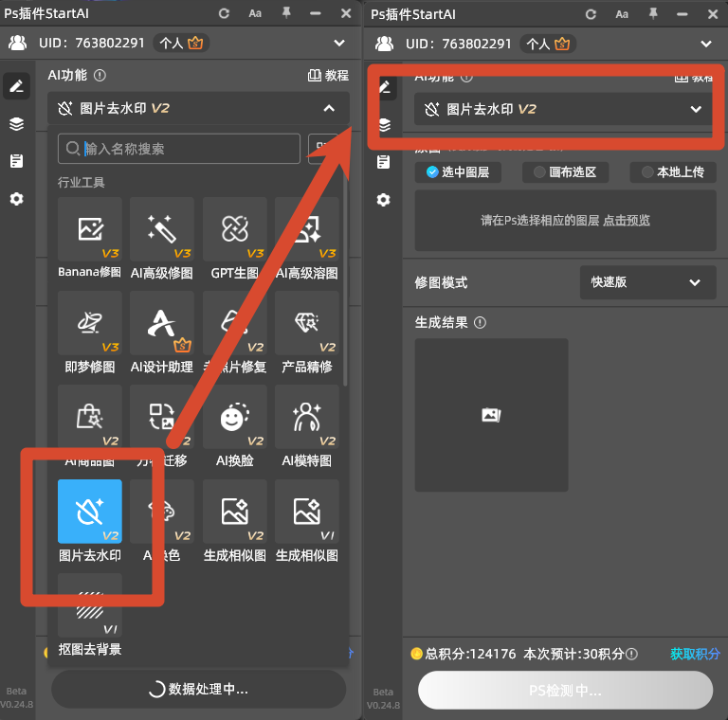The height and width of the screenshot is (720, 728).
Task: Click 获取积分 link
Action: (695, 654)
